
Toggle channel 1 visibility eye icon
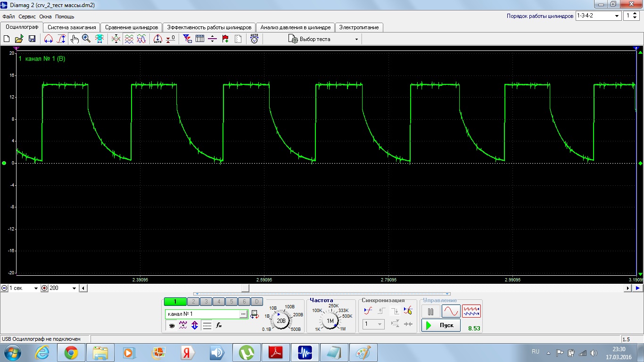pyautogui.click(x=172, y=325)
